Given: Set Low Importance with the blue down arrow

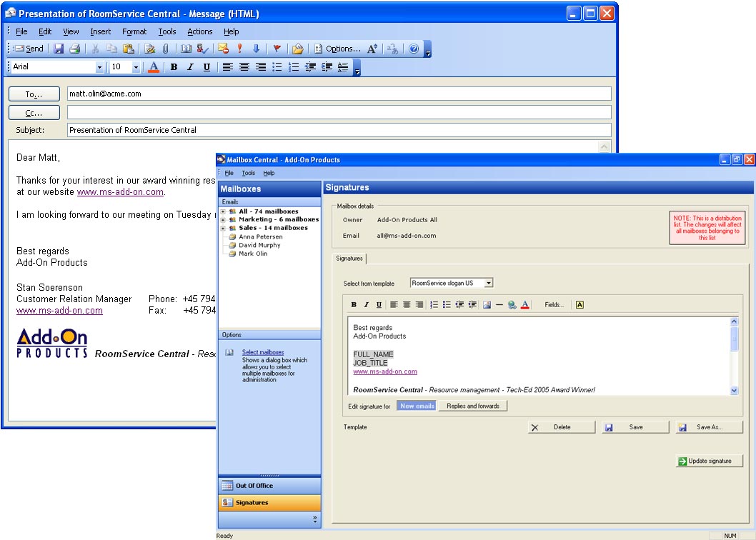Looking at the screenshot, I should pyautogui.click(x=256, y=49).
